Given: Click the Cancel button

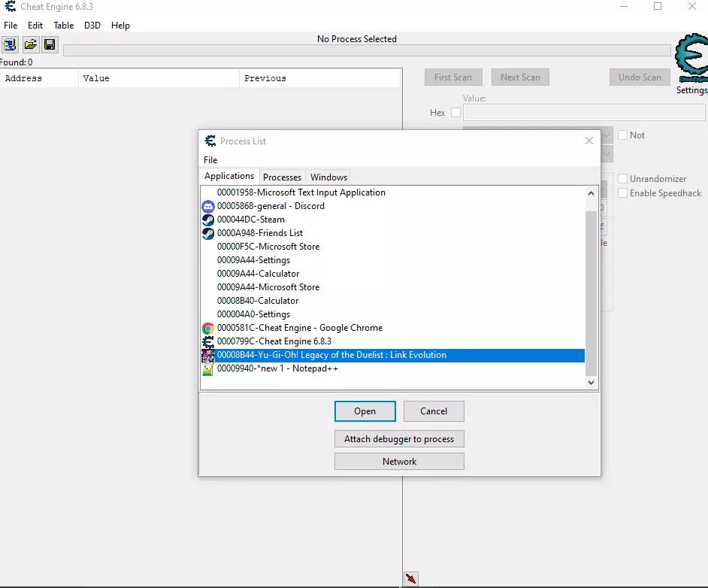Looking at the screenshot, I should pyautogui.click(x=434, y=411).
